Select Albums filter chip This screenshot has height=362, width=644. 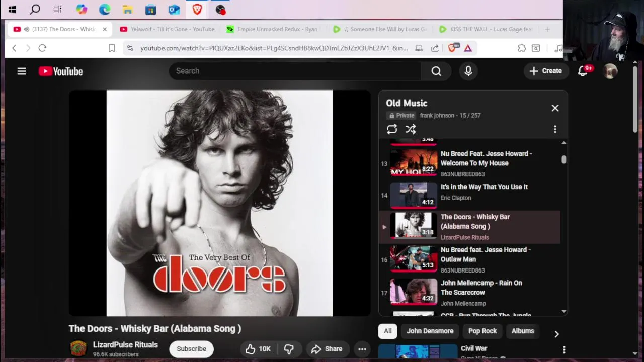(523, 331)
